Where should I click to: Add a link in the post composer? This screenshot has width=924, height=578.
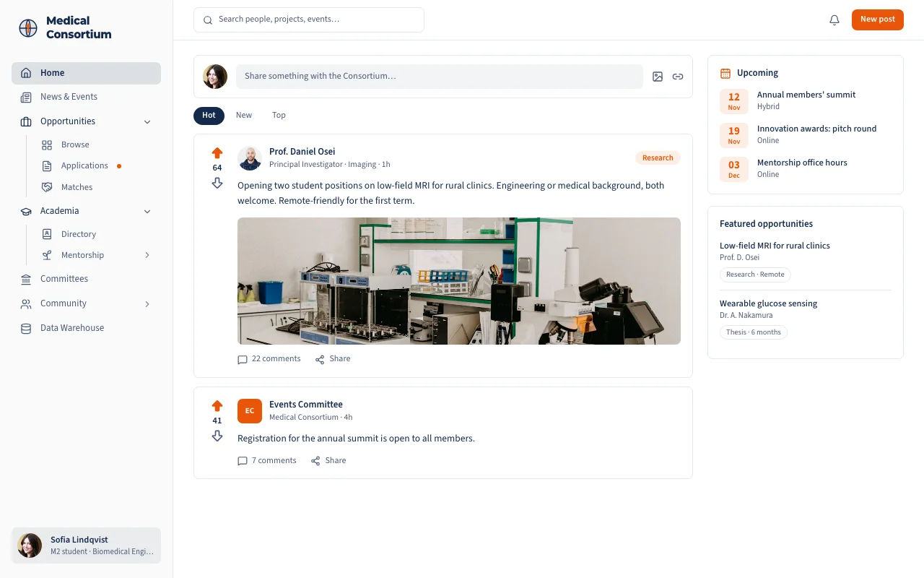[678, 77]
